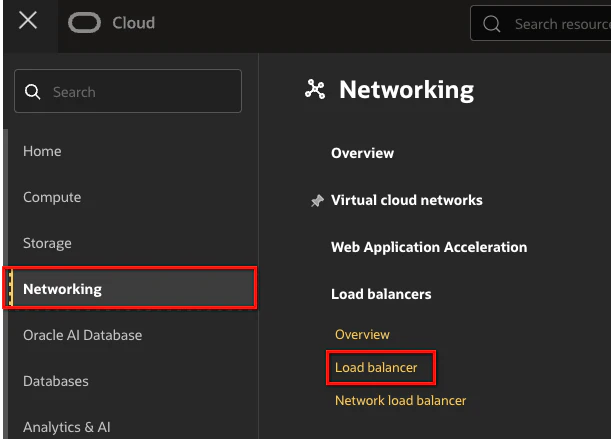Image resolution: width=611 pixels, height=439 pixels.
Task: Click the Oracle Cloud logo icon
Action: pos(84,23)
